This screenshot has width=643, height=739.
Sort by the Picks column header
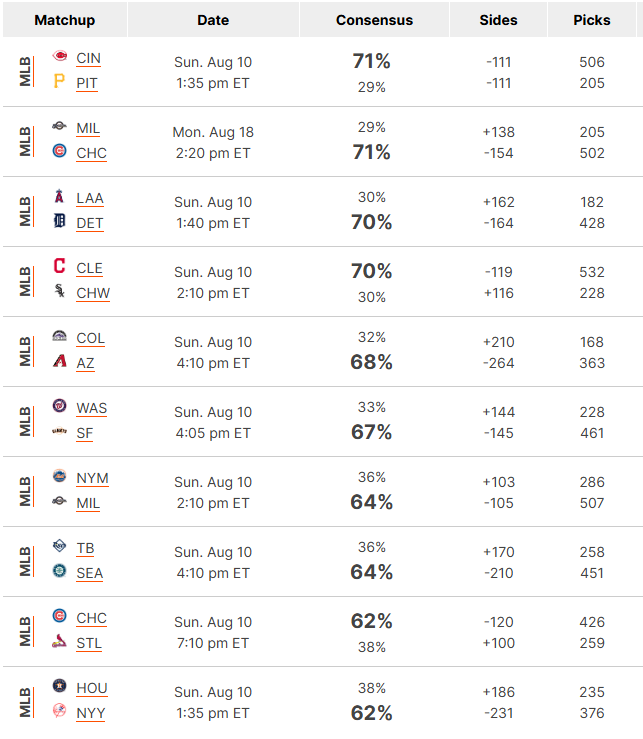(x=592, y=20)
